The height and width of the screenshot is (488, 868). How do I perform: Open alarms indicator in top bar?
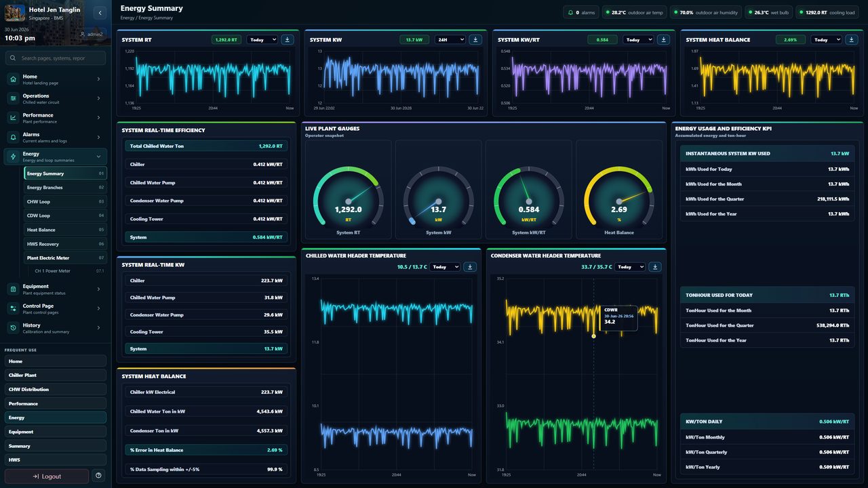581,12
